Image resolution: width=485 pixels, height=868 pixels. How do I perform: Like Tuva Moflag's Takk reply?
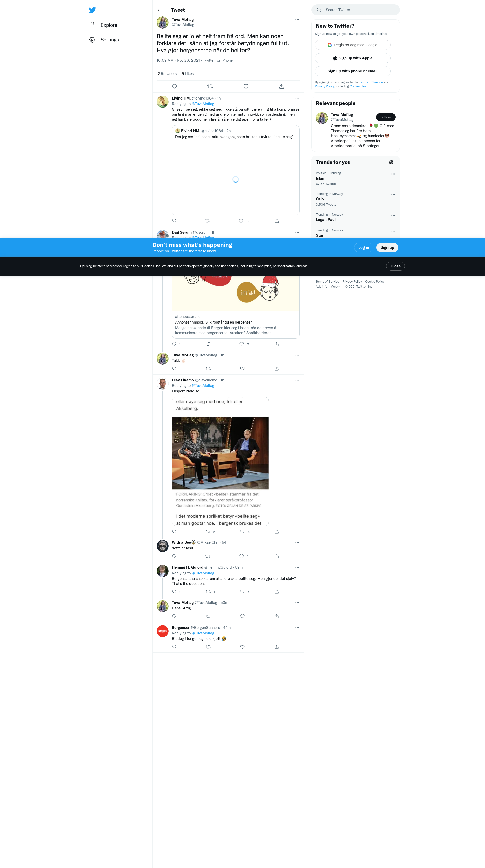point(242,369)
